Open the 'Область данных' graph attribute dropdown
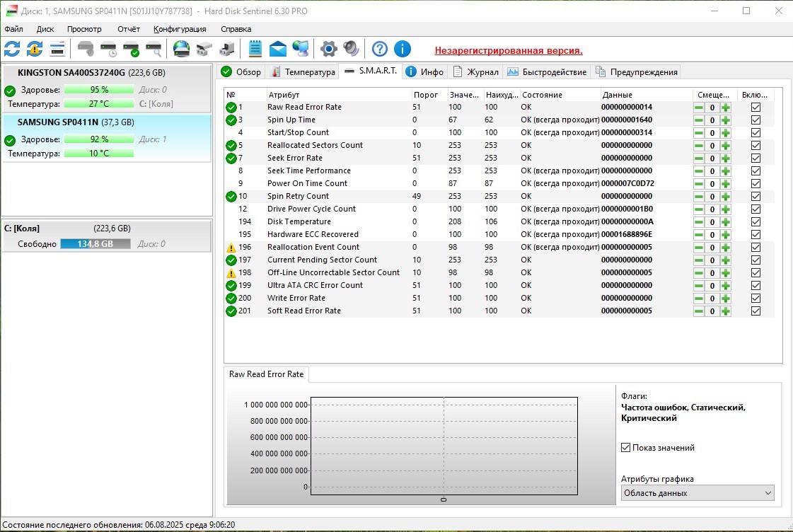This screenshot has height=532, width=793. (698, 493)
